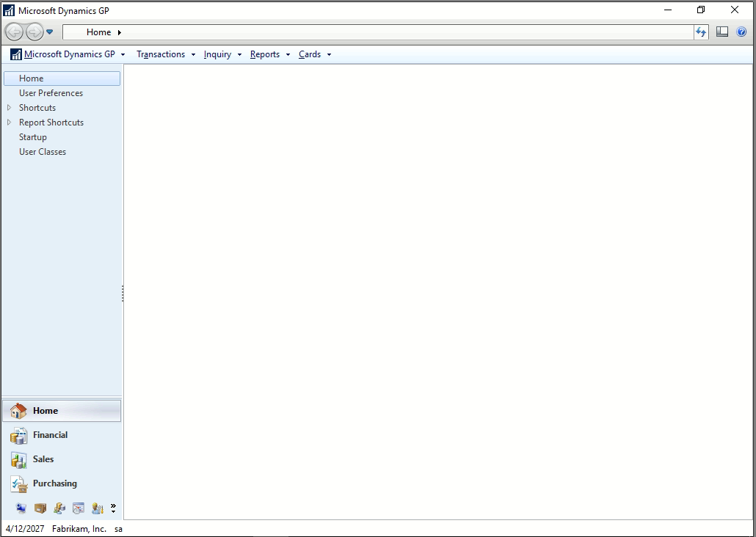Open the Transactions menu

point(161,54)
